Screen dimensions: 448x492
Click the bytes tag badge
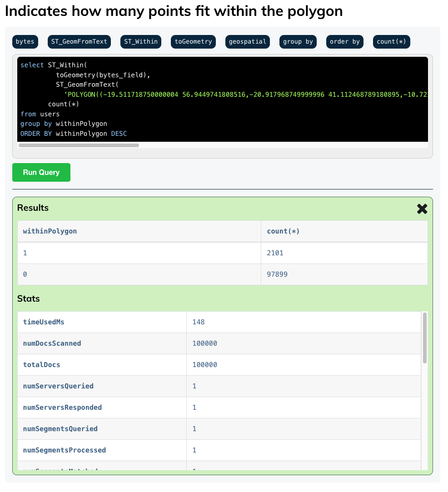25,41
